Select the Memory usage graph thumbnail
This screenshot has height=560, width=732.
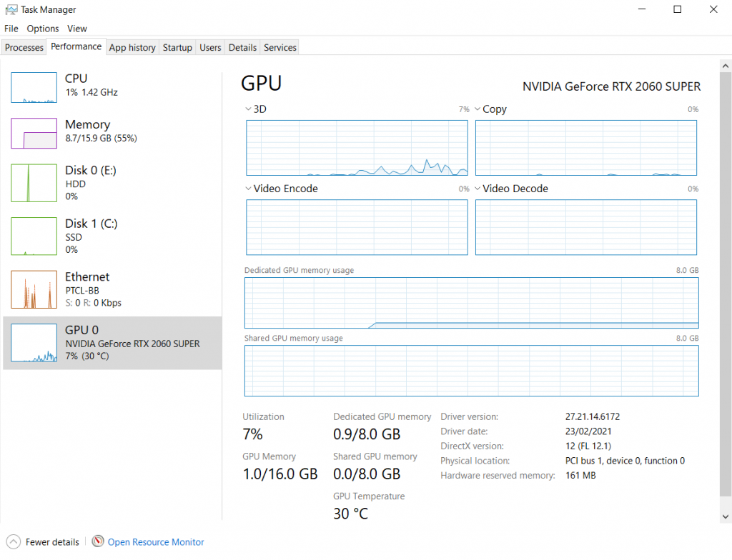point(34,134)
